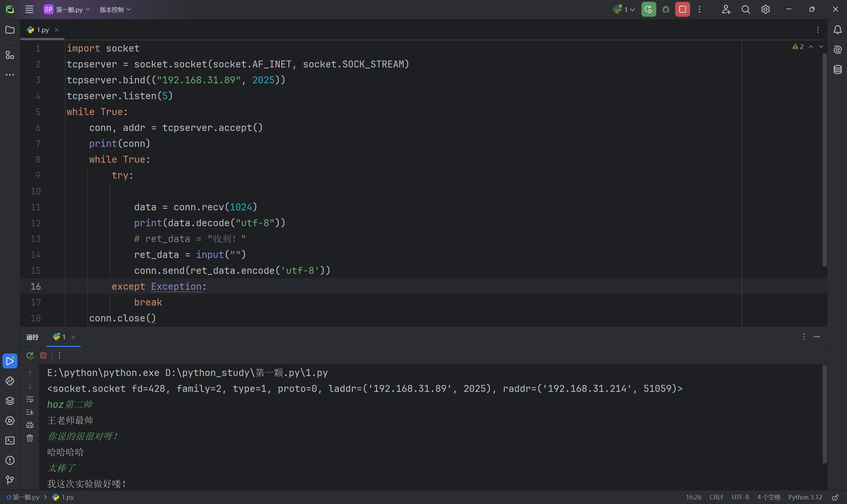This screenshot has width=847, height=504.
Task: Open the Database tool window icon
Action: pyautogui.click(x=837, y=70)
